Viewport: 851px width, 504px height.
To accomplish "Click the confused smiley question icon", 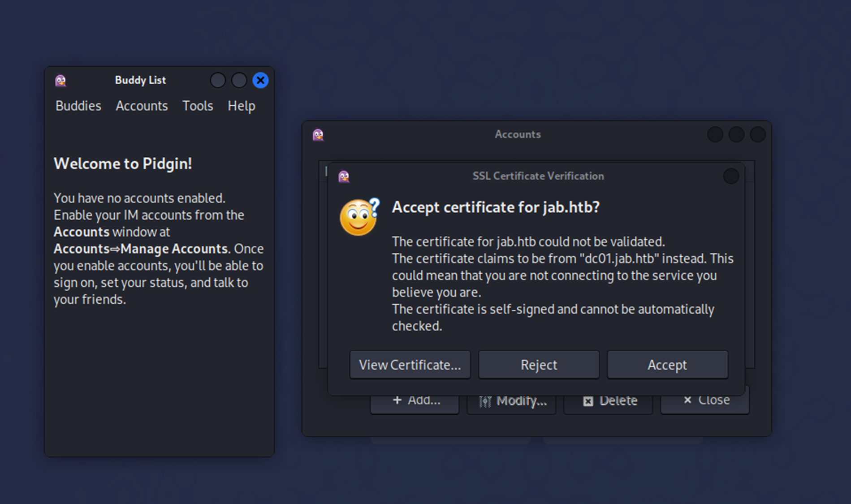I will [x=360, y=217].
